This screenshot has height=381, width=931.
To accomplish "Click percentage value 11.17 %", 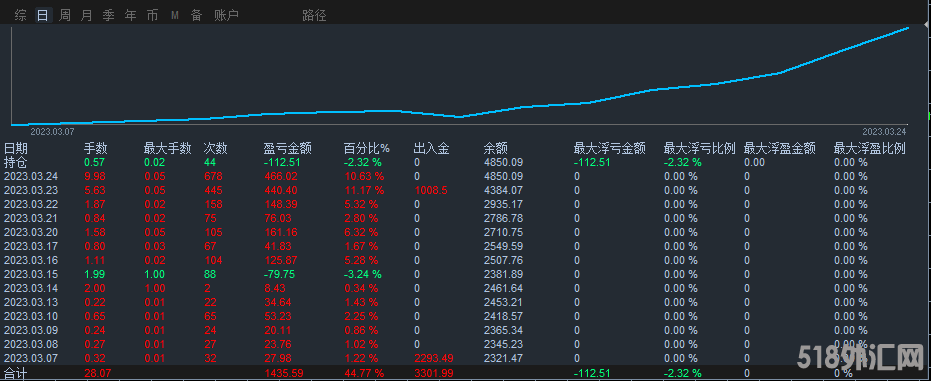I will tap(364, 190).
